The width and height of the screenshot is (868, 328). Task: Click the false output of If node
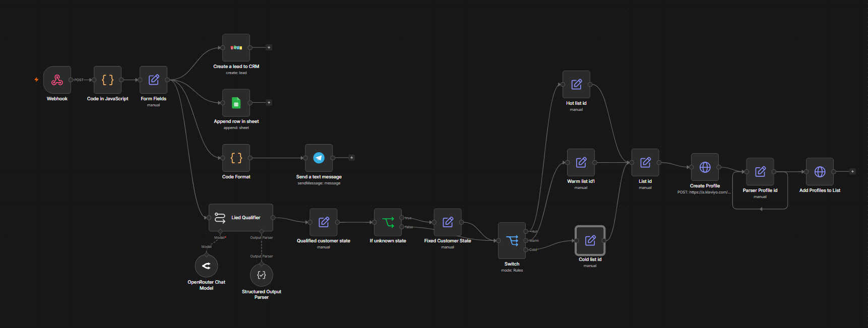point(402,227)
